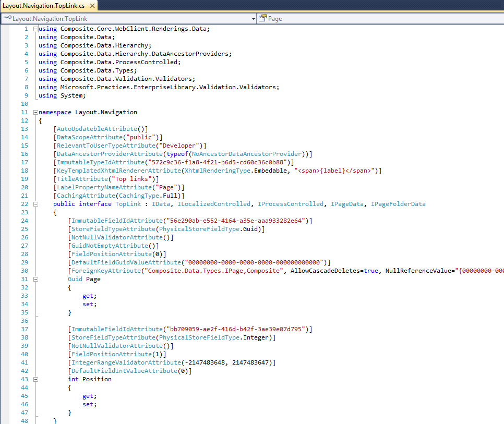Collapse the Layout.Navigation namespace block

(x=35, y=112)
